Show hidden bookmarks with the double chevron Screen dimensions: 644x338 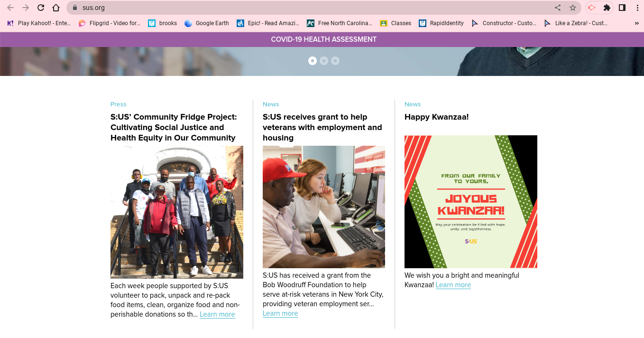(636, 23)
